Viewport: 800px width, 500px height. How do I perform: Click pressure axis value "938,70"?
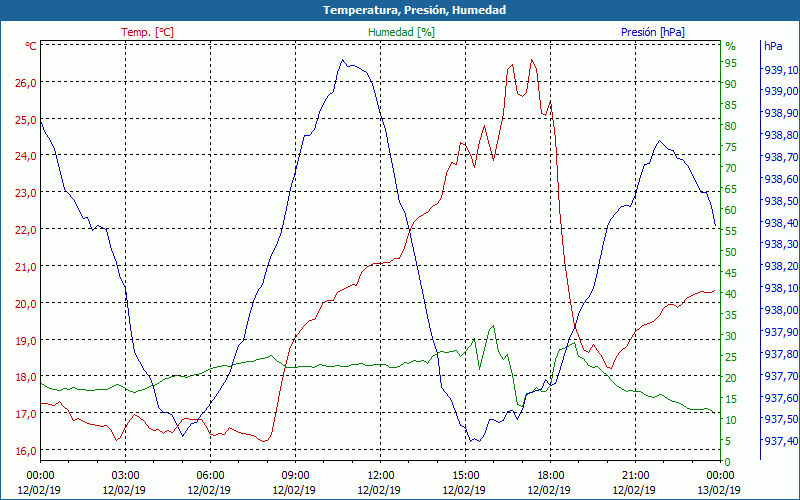pos(781,157)
